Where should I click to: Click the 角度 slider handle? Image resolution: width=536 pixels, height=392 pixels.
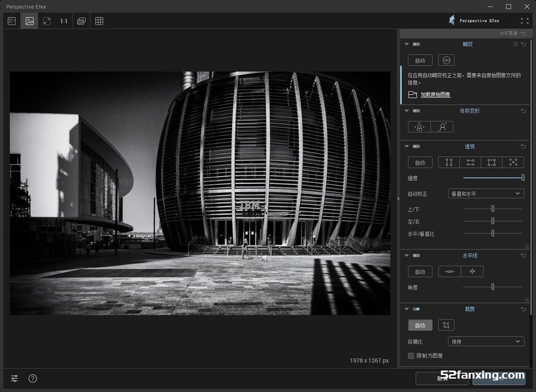point(493,287)
